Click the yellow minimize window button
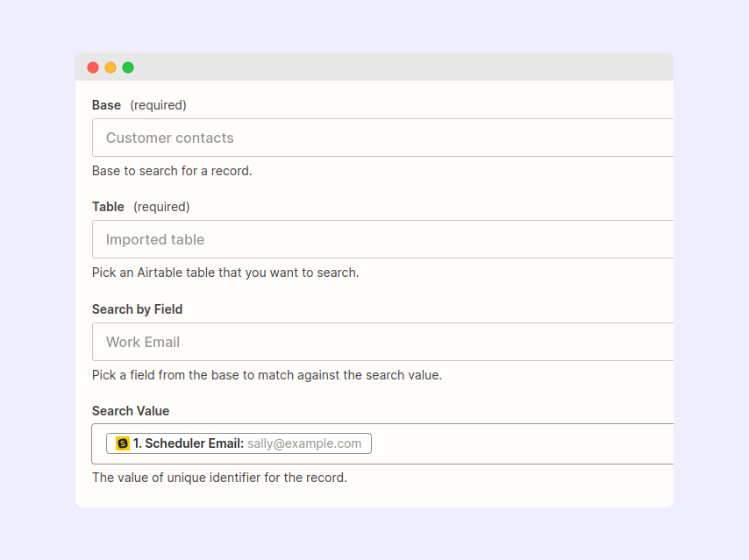The height and width of the screenshot is (560, 749). 111,67
